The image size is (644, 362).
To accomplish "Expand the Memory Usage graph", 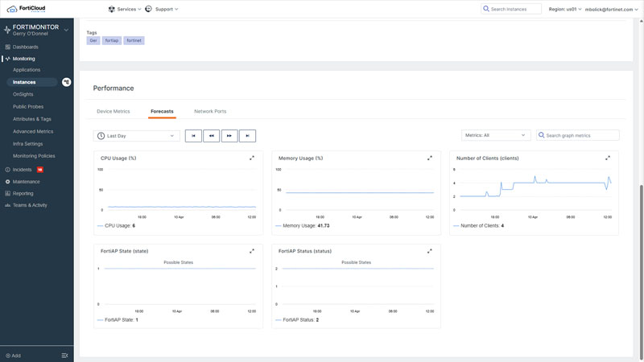I will coord(430,158).
